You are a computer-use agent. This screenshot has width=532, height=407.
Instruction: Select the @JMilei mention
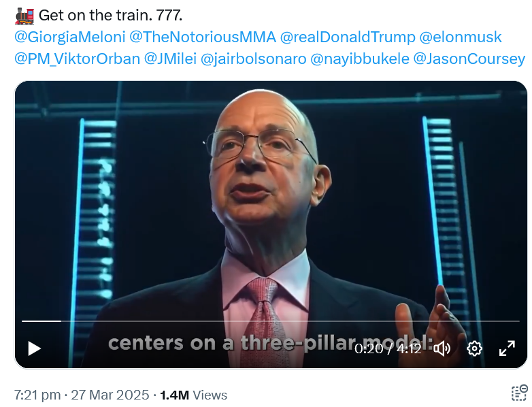point(170,59)
